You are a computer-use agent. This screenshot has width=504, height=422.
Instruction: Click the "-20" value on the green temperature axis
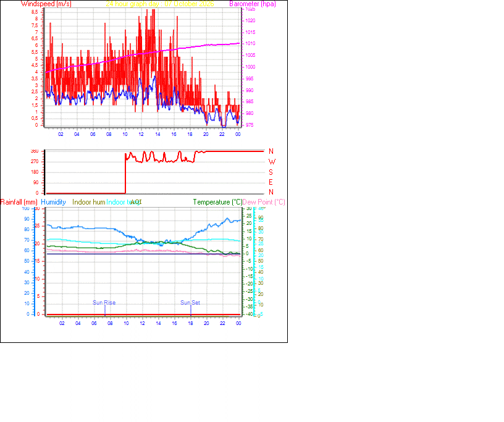coord(250,284)
